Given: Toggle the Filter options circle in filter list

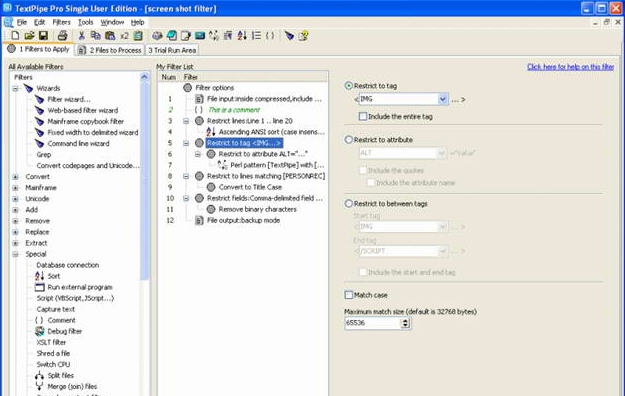Looking at the screenshot, I should point(187,87).
